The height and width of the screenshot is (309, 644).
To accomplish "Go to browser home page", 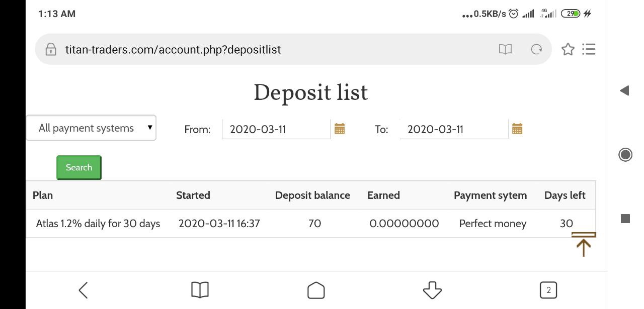I will [x=316, y=290].
